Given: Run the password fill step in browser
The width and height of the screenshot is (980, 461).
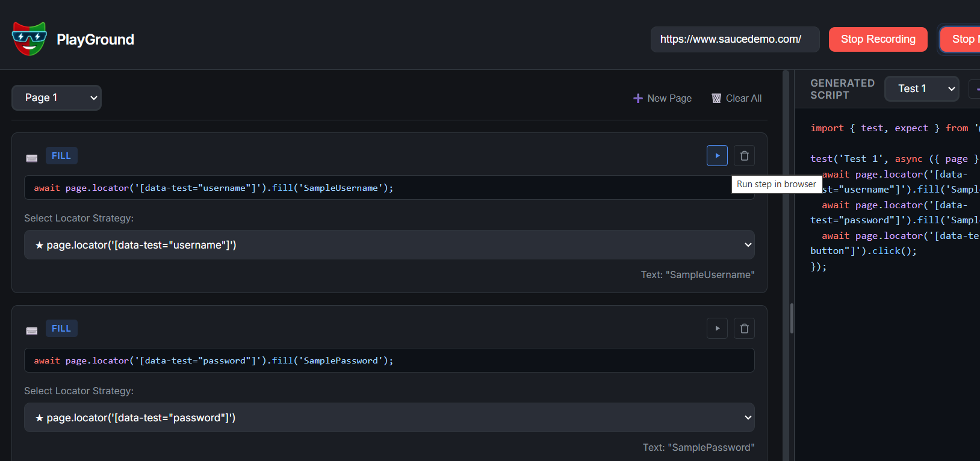Looking at the screenshot, I should coord(717,329).
